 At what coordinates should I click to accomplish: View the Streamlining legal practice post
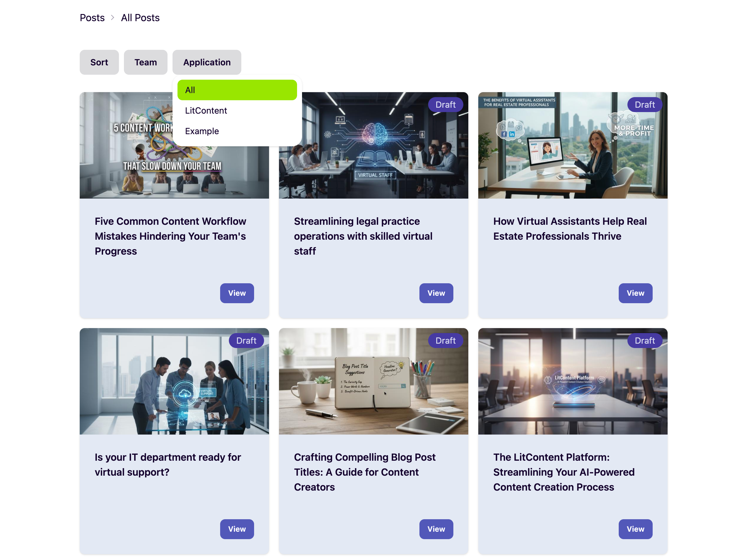coord(436,293)
